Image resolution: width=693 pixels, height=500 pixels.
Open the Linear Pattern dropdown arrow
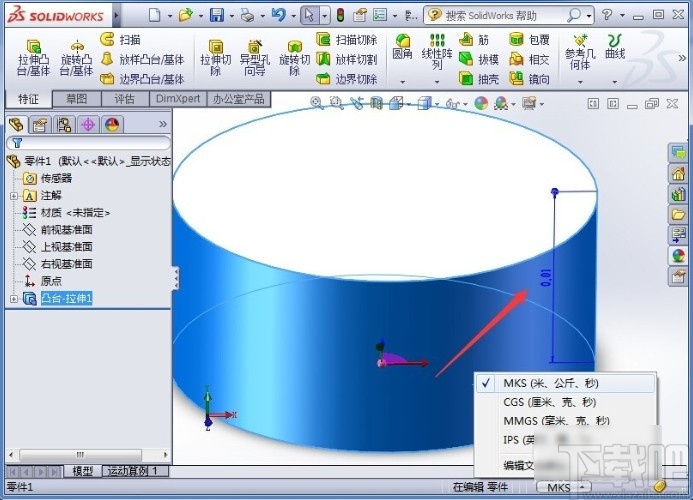coord(437,82)
